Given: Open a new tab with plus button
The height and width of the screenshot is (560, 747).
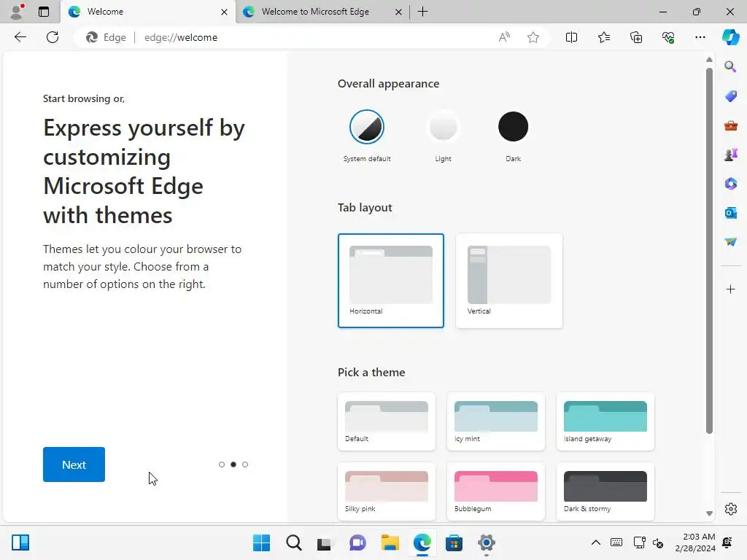Looking at the screenshot, I should tap(422, 12).
